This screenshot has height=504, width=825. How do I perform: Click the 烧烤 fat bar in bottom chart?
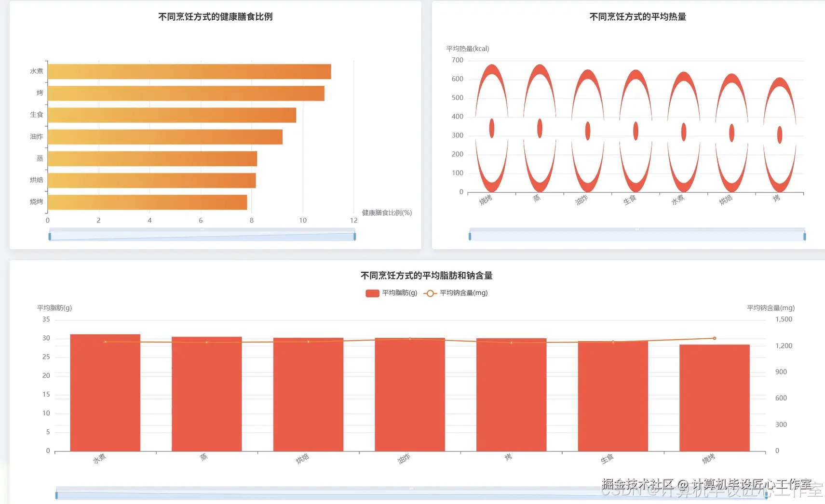tap(715, 398)
